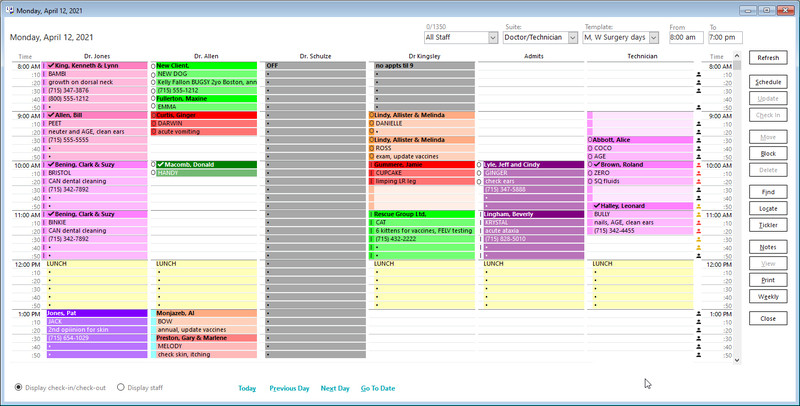Click the circle status icon beside Abbott, Alice
This screenshot has width=800, height=406.
coord(590,140)
